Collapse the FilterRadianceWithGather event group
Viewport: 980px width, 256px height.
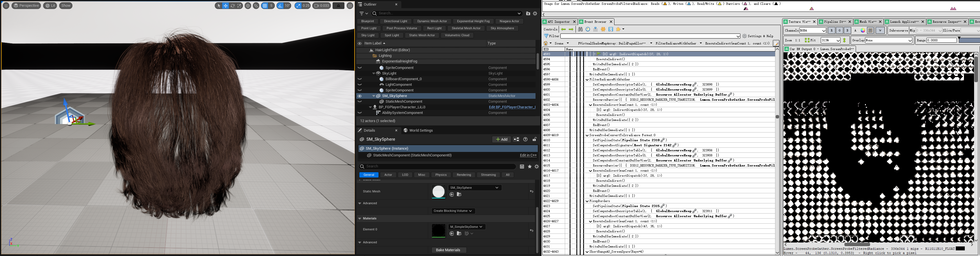(x=587, y=80)
